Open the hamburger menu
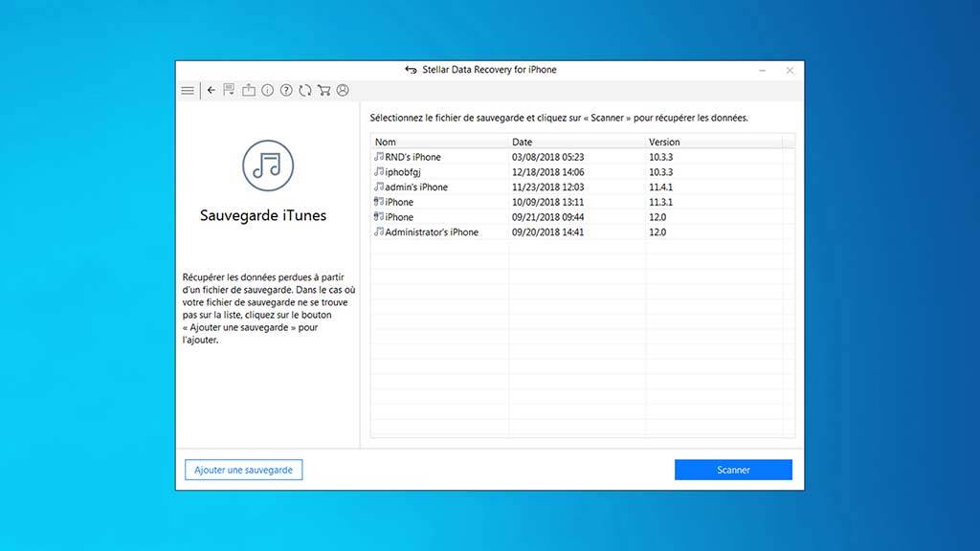The width and height of the screenshot is (980, 551). point(188,91)
